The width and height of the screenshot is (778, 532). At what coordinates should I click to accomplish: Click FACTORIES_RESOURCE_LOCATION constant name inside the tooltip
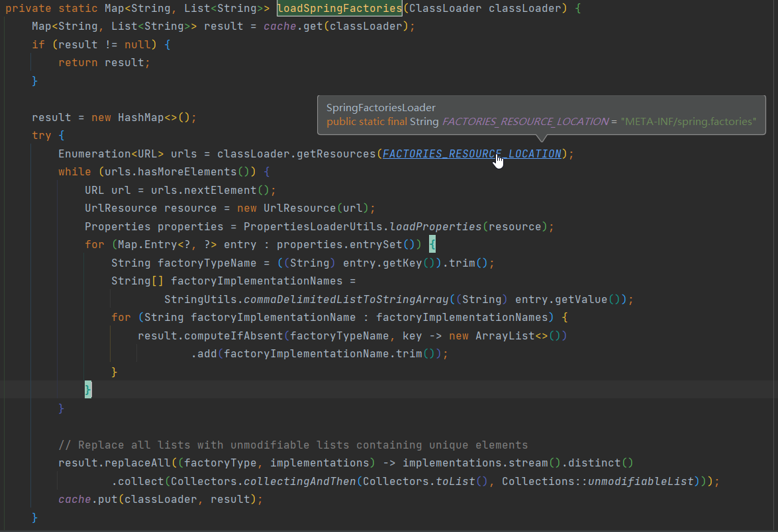pyautogui.click(x=525, y=122)
